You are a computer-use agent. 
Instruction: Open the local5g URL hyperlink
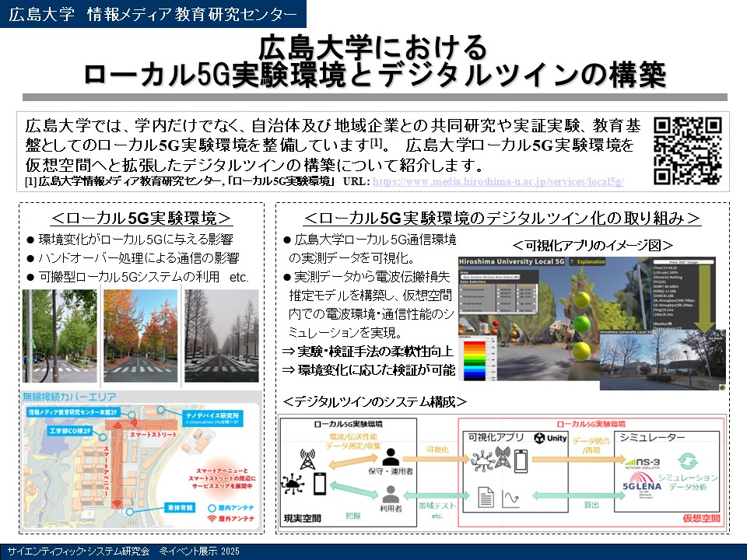[x=498, y=181]
